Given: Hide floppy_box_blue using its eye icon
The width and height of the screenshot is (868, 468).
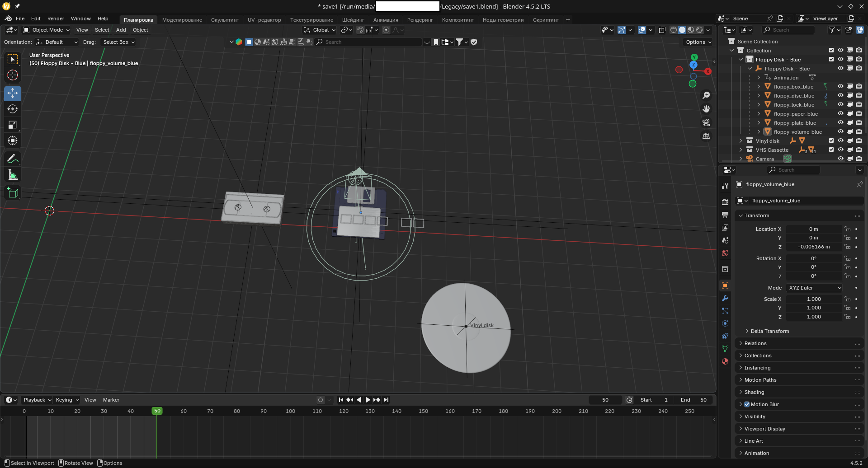Looking at the screenshot, I should (840, 86).
